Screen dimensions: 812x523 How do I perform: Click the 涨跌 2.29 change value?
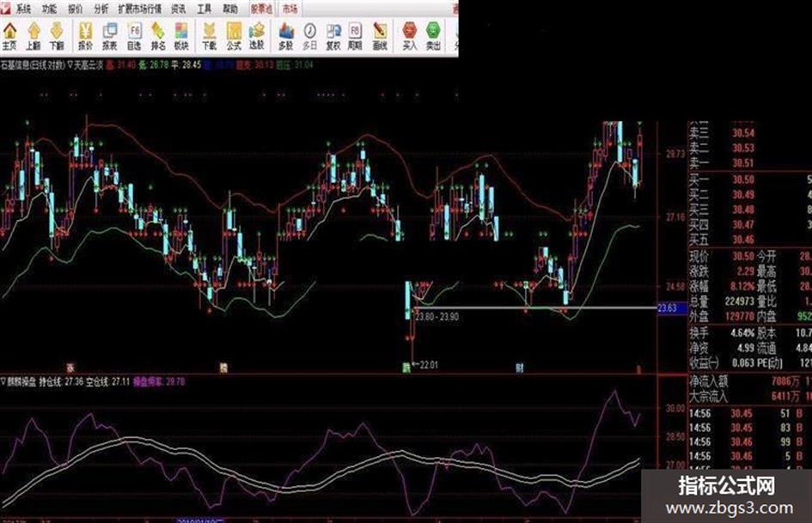tap(745, 271)
